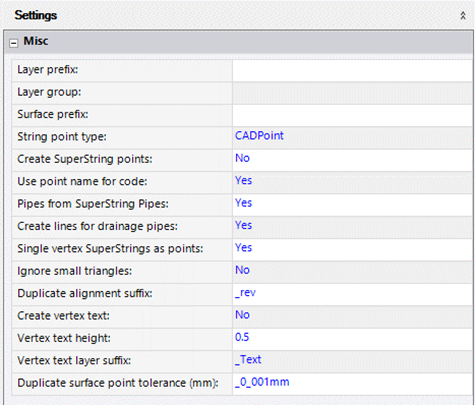475x405 pixels.
Task: Edit Vertex text layer suffix _Text field
Action: tap(352, 361)
